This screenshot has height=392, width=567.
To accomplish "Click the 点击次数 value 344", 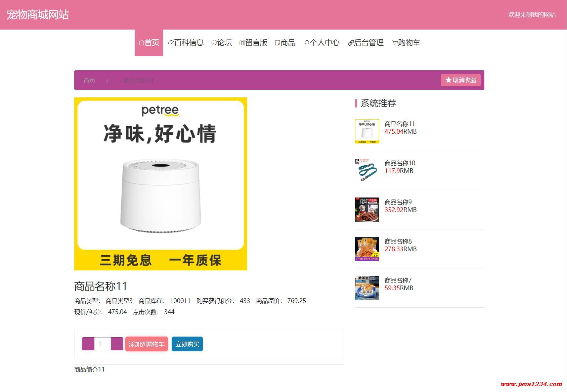I will point(169,312).
